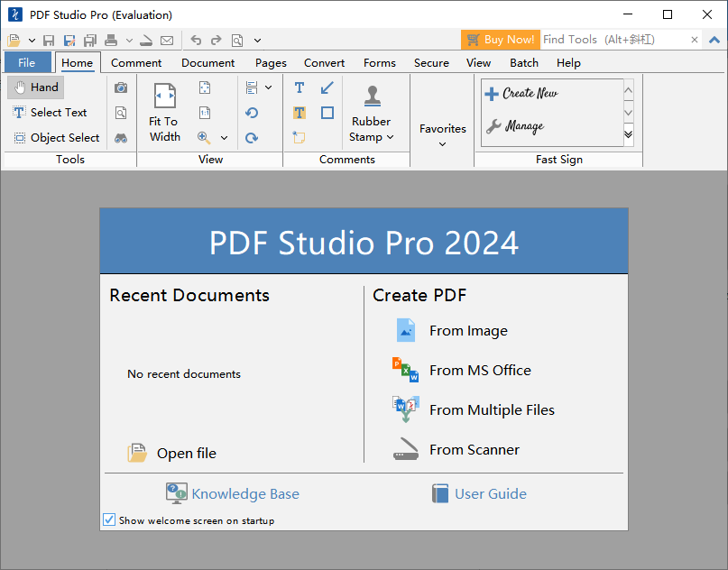Activate the Select Text tool
The image size is (728, 570).
point(50,113)
